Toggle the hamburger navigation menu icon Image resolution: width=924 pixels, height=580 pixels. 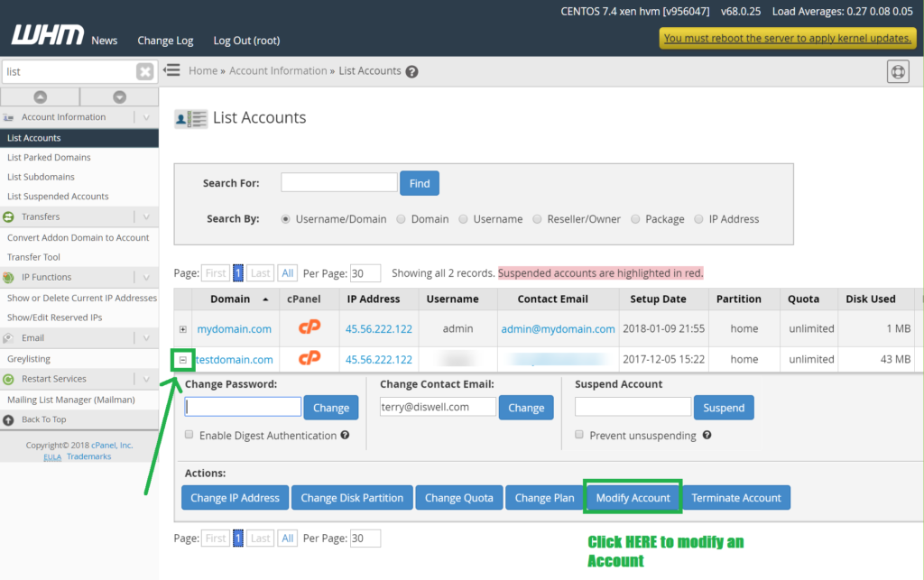pyautogui.click(x=172, y=70)
